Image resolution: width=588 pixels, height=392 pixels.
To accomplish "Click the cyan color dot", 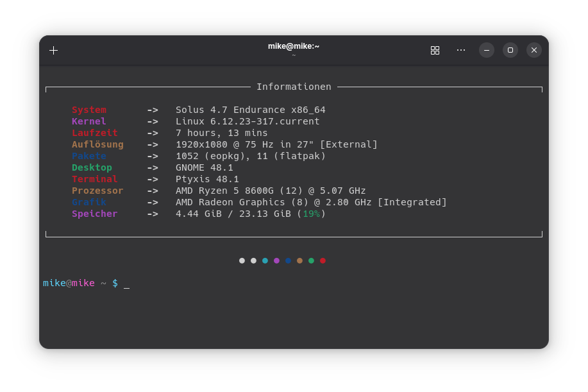I will pyautogui.click(x=265, y=260).
